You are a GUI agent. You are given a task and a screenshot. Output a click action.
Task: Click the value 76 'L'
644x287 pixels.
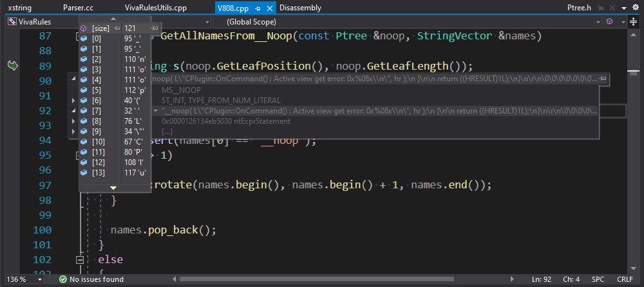tap(133, 121)
